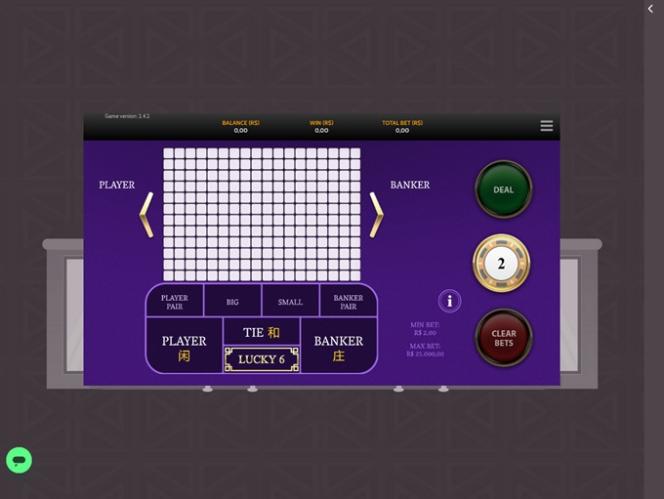Open the green chat bubble icon
Screen dimensions: 664x499
19,460
